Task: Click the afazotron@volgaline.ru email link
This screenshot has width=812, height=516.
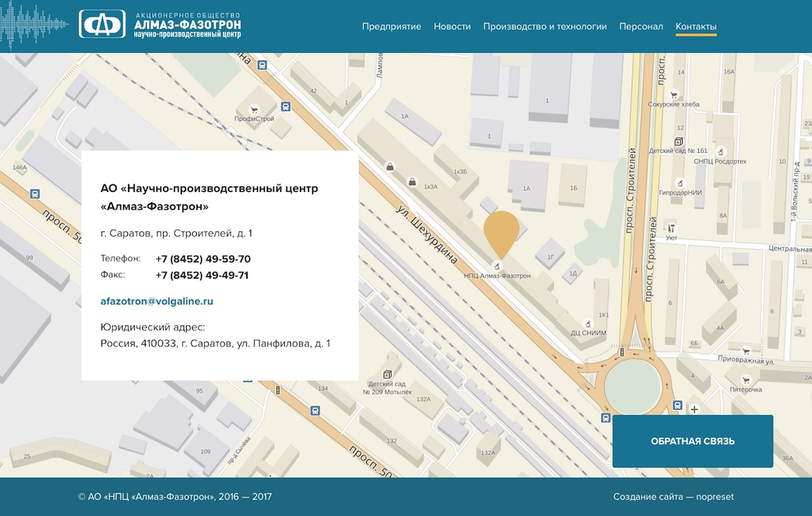Action: pyautogui.click(x=157, y=301)
